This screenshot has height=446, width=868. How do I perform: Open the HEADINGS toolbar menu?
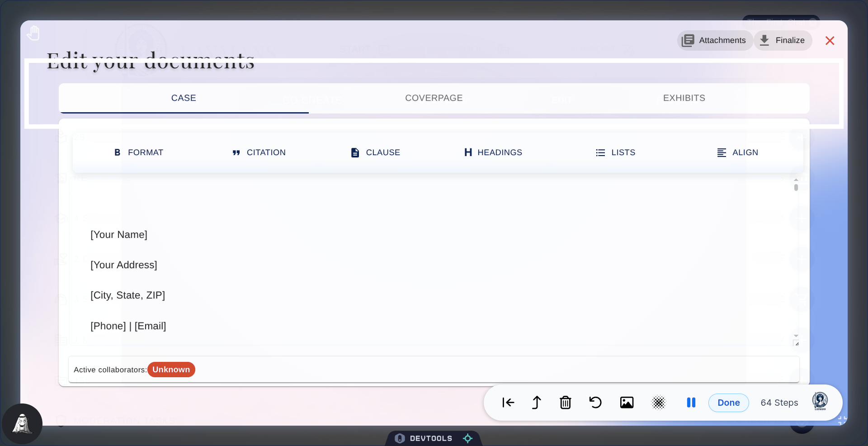tap(493, 152)
